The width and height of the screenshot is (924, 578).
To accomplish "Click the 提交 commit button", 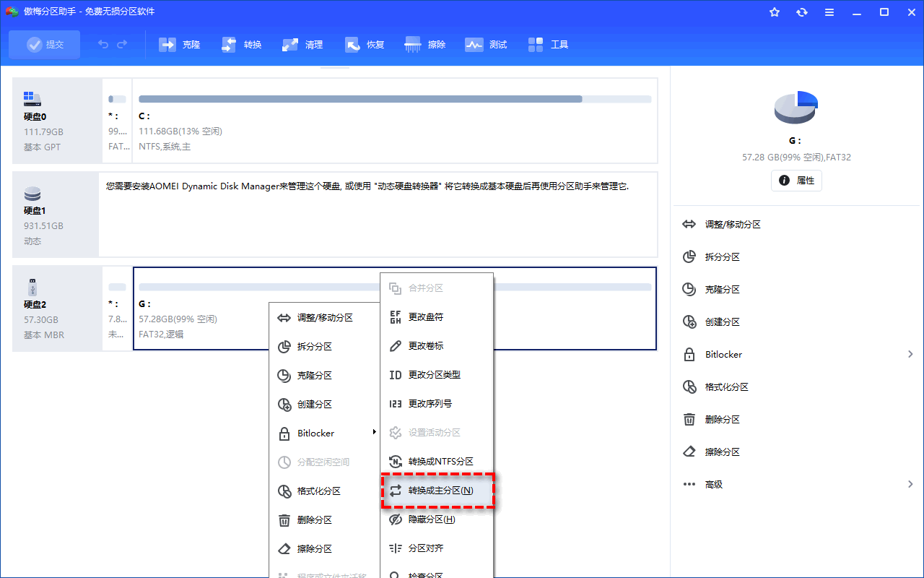I will 44,44.
